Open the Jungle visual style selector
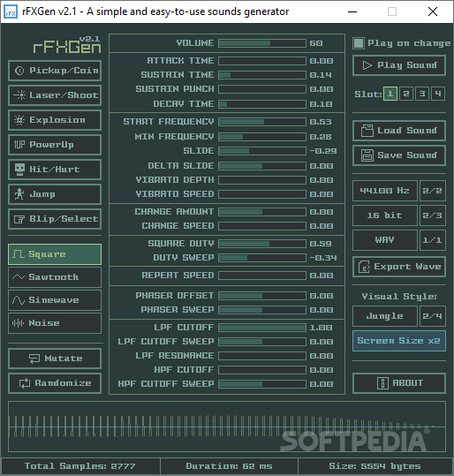The image size is (454, 476). [x=385, y=316]
